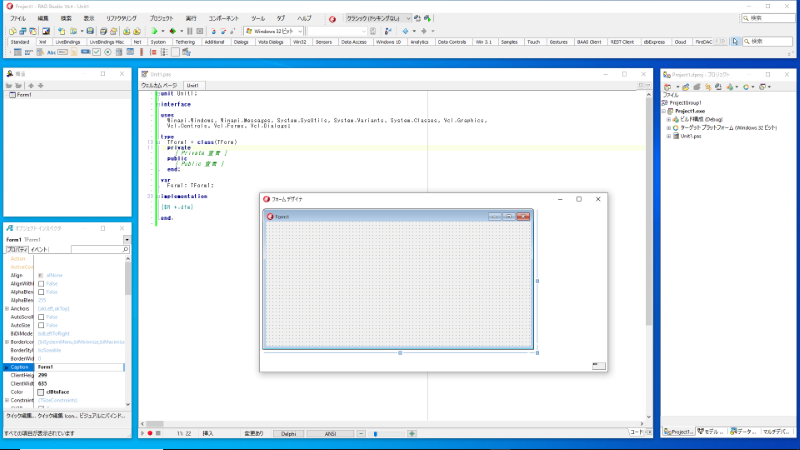Image resolution: width=800 pixels, height=450 pixels.
Task: Open the リファクタリング menu
Action: pyautogui.click(x=121, y=18)
